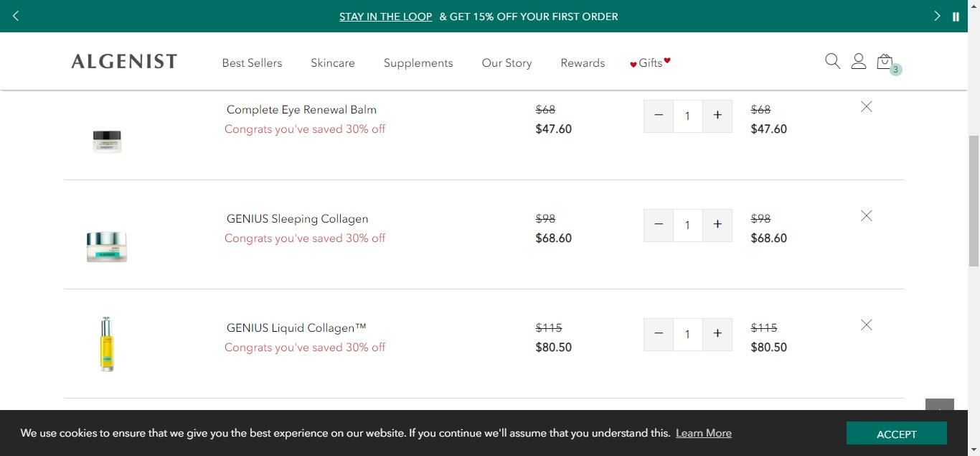
Task: Accept the cookie notice
Action: point(897,434)
